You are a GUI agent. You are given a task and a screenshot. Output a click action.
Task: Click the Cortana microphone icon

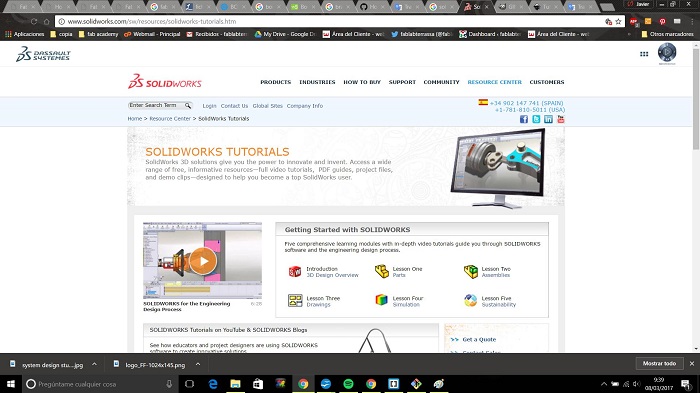[x=169, y=384]
